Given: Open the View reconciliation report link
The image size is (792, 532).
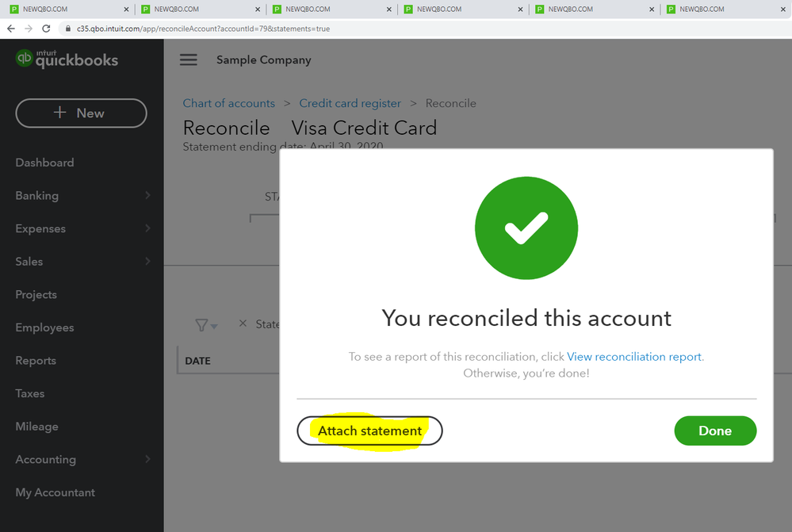Looking at the screenshot, I should pyautogui.click(x=634, y=357).
